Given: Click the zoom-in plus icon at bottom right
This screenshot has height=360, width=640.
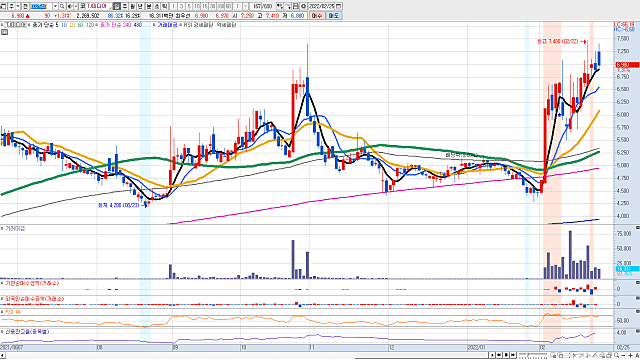Looking at the screenshot, I should point(630,356).
